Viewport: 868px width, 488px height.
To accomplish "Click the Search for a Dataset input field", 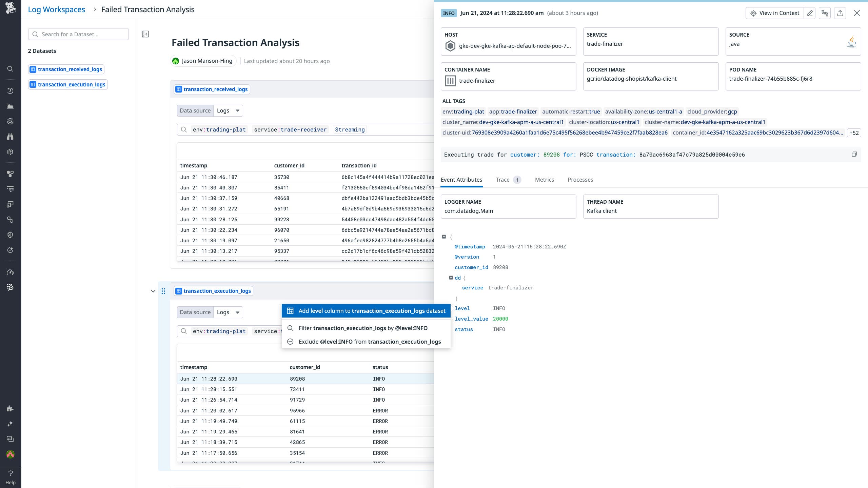I will [78, 34].
